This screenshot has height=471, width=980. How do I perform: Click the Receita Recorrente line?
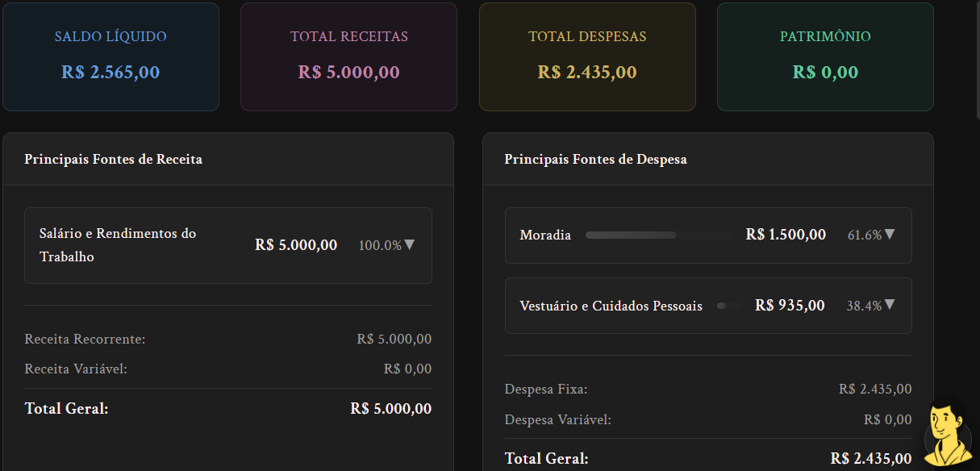[85, 339]
